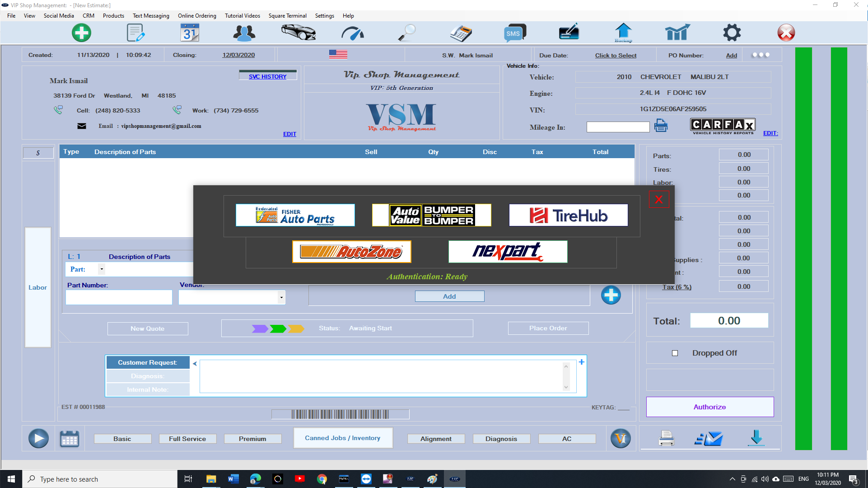The height and width of the screenshot is (488, 868).
Task: Select the AutoZone supplier button
Action: pyautogui.click(x=351, y=252)
